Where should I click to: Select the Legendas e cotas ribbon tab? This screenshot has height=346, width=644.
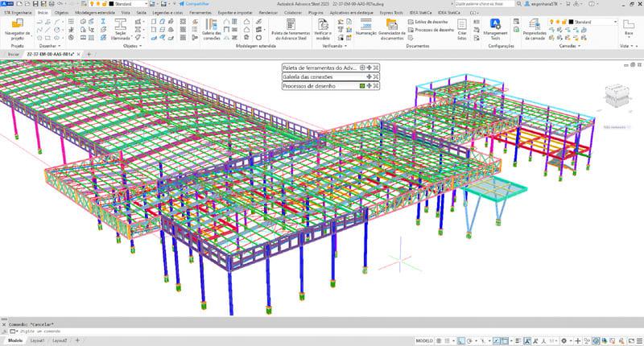point(167,13)
